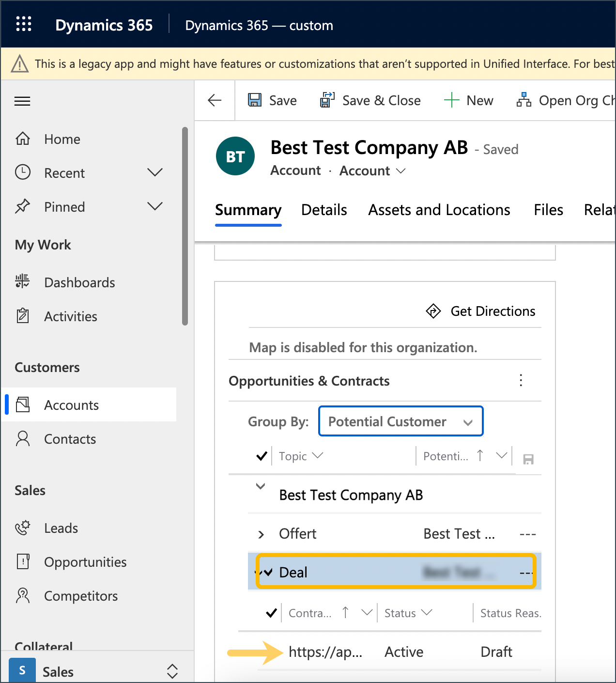Click the Get Directions link
The height and width of the screenshot is (683, 616).
pos(493,311)
